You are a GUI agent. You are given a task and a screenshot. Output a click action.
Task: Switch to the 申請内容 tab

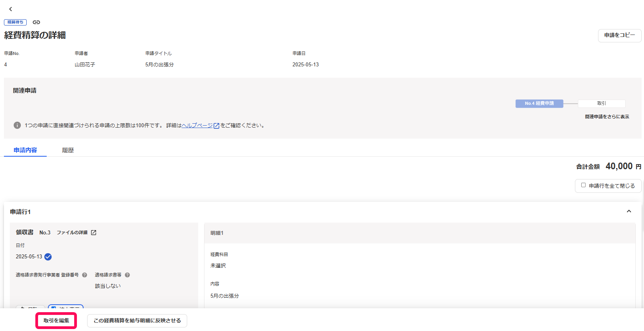click(25, 150)
